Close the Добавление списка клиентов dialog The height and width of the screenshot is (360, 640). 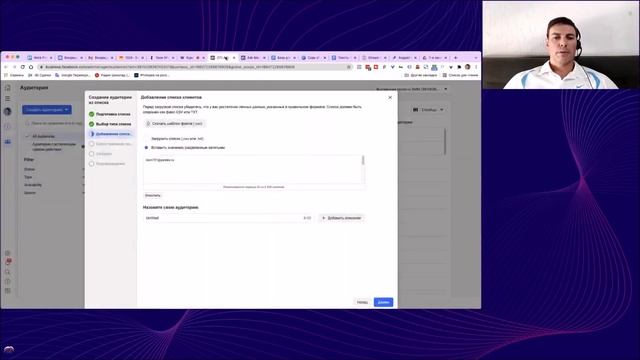(390, 98)
